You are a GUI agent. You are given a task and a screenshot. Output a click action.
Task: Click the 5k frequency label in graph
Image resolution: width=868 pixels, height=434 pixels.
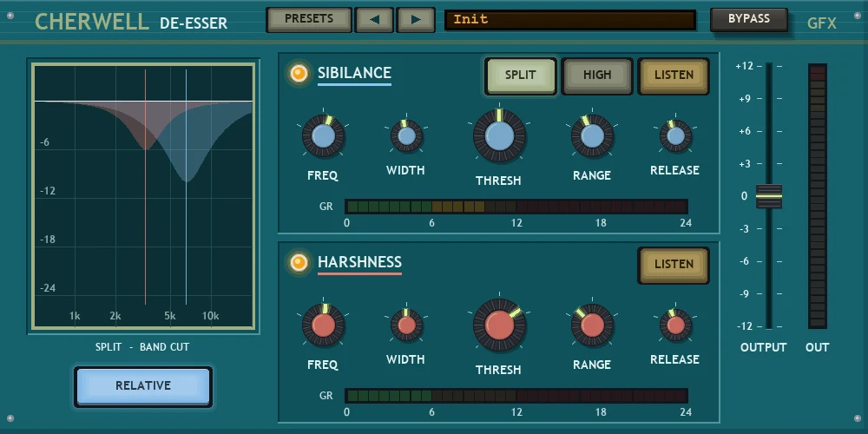[x=170, y=316]
